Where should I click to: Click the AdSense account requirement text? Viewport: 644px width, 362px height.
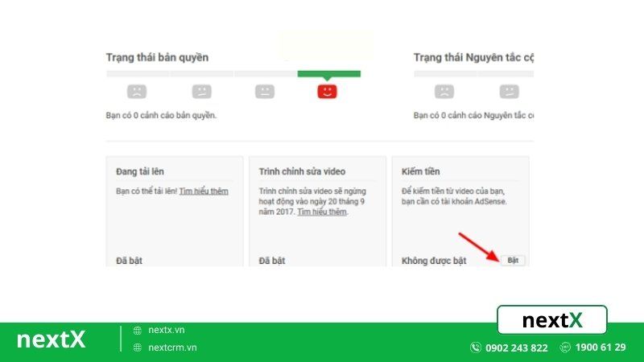[454, 196]
